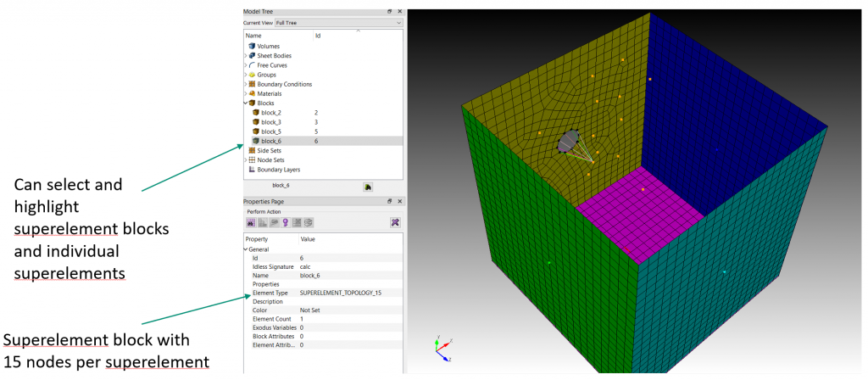This screenshot has height=380, width=868.
Task: Select the Volumes tree item
Action: click(268, 46)
